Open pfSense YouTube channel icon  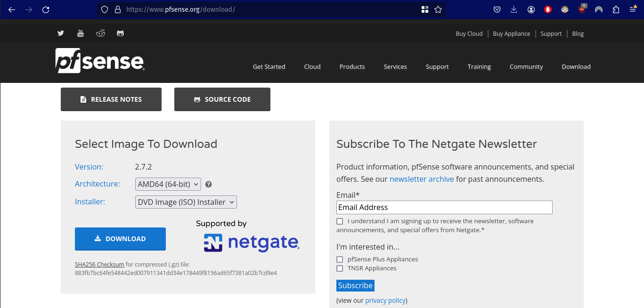tap(81, 33)
